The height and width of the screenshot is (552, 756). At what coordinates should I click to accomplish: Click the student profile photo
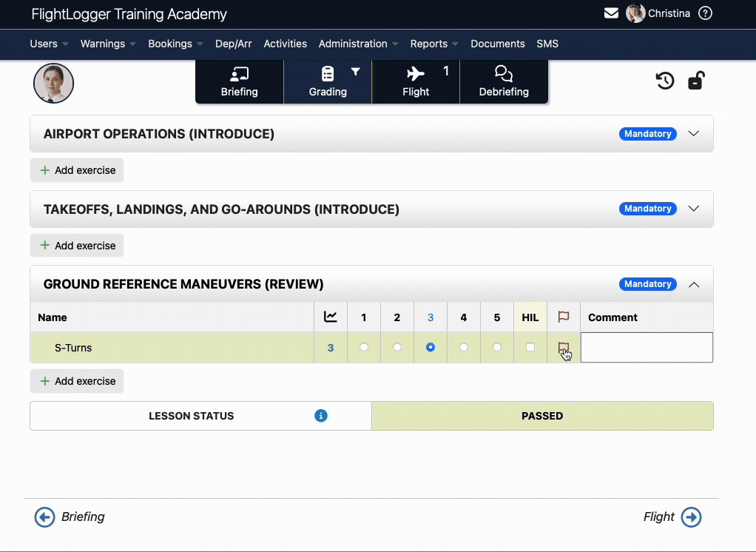(x=53, y=83)
